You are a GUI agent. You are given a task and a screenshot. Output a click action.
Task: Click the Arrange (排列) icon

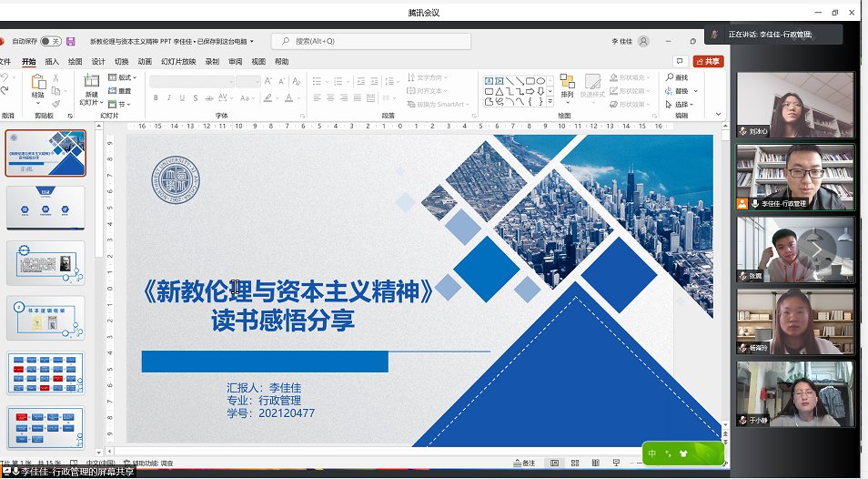[567, 85]
